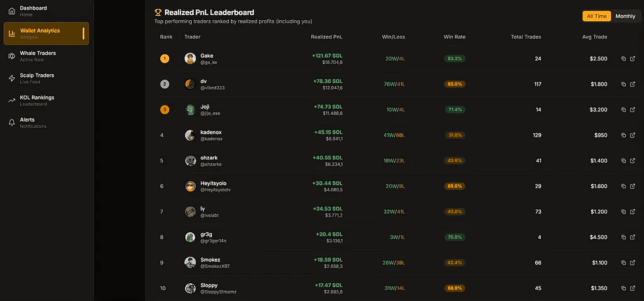Switch leaderboard to All Time

tap(596, 16)
